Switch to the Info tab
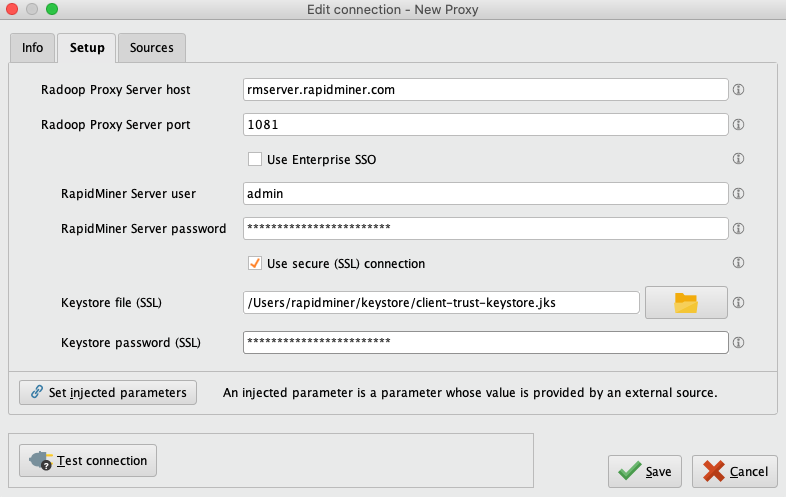Screen dimensions: 786x497 (x=32, y=47)
